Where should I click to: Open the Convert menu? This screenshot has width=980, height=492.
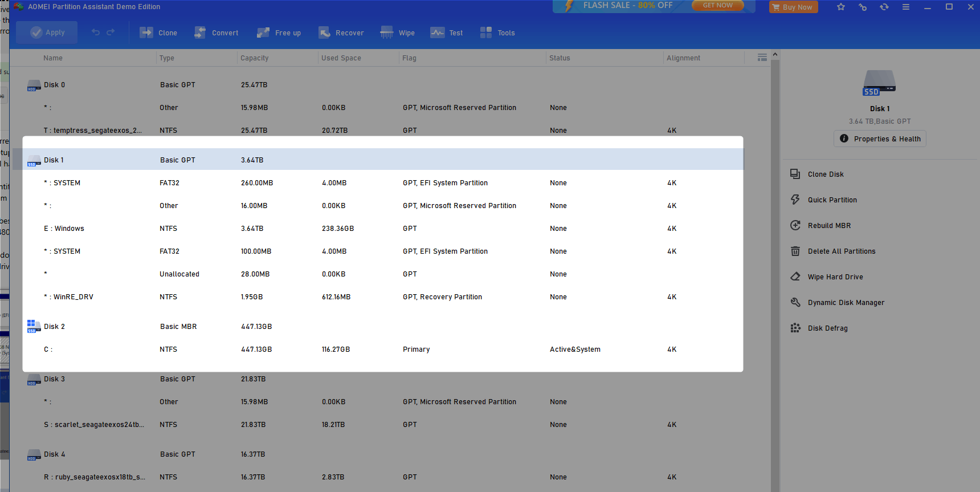(x=217, y=32)
